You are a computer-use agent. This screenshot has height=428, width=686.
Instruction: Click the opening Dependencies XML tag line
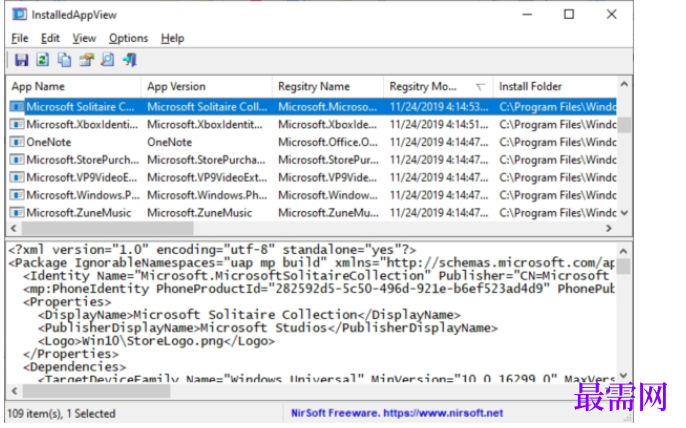tap(75, 367)
